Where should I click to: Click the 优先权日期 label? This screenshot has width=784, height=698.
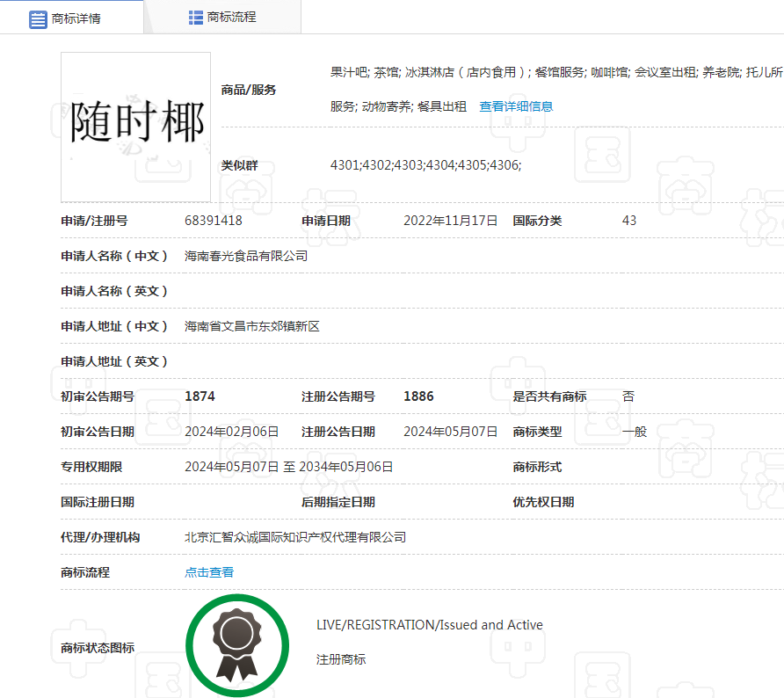[543, 502]
